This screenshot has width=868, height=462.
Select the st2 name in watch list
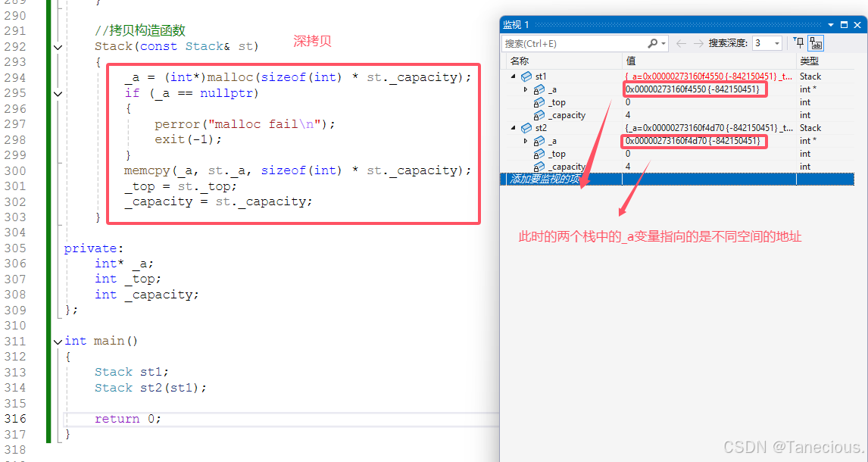pyautogui.click(x=541, y=128)
